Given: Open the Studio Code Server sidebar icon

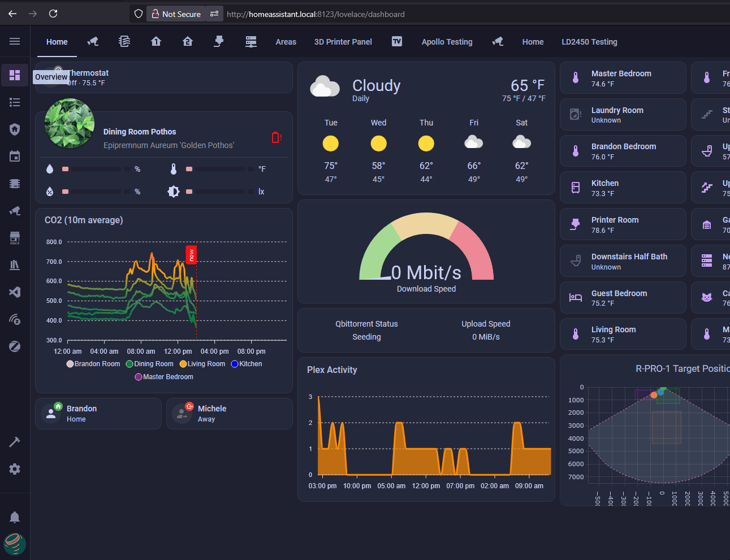Looking at the screenshot, I should coord(15,292).
